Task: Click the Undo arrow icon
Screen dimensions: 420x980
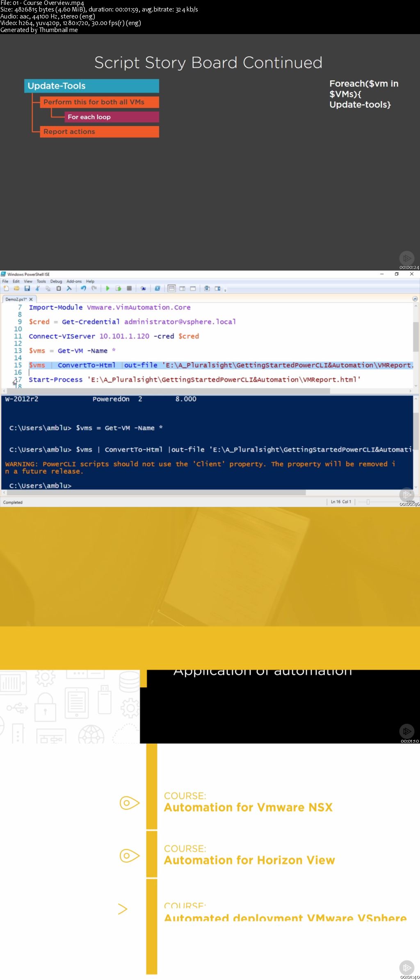Action: 83,288
